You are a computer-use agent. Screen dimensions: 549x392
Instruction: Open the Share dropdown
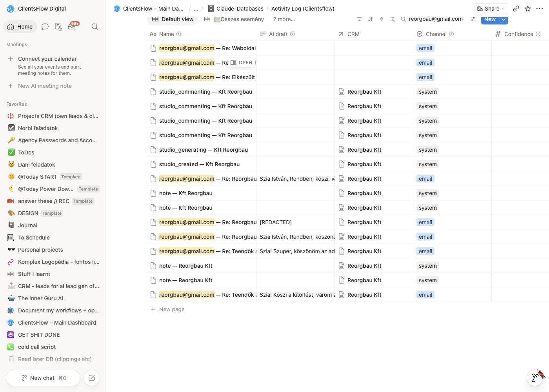click(491, 9)
